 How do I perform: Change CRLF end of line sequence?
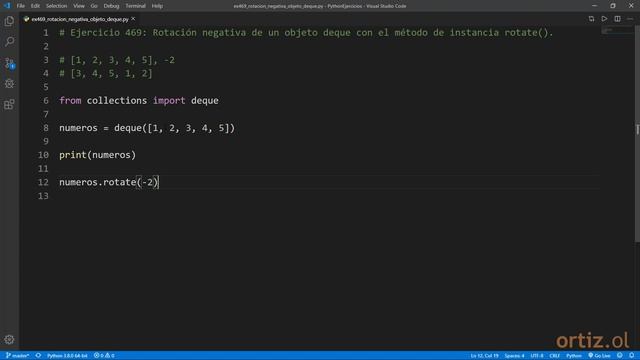(554, 356)
